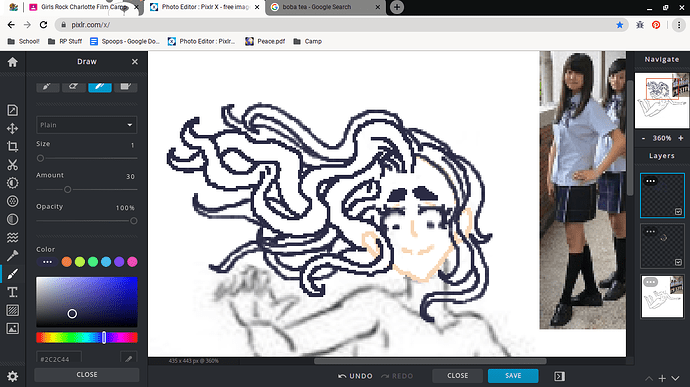This screenshot has width=690, height=387.
Task: Select the Crop tool in left toolbar
Action: click(x=12, y=147)
